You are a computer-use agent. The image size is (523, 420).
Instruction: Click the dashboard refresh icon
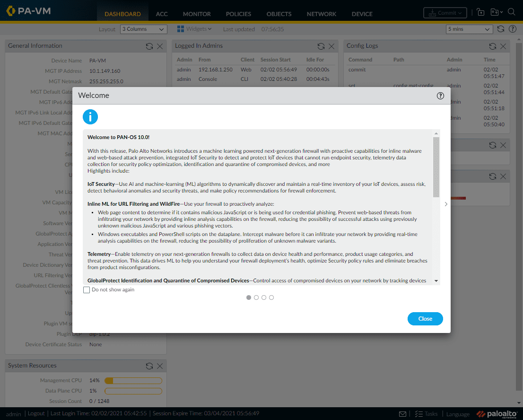[501, 29]
